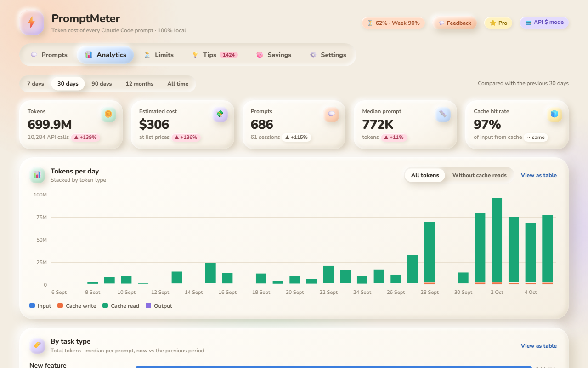Toggle the Cache read legend swatch

[x=105, y=305]
